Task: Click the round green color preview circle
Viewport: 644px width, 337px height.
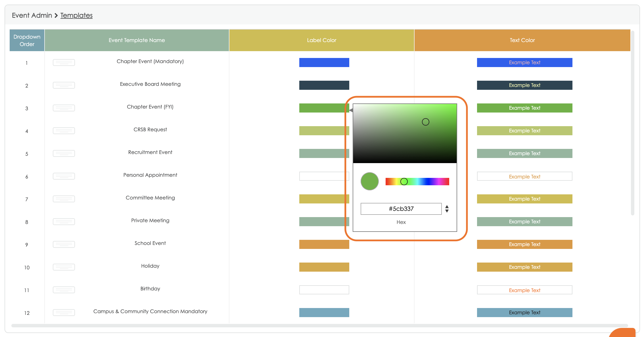Action: (x=369, y=181)
